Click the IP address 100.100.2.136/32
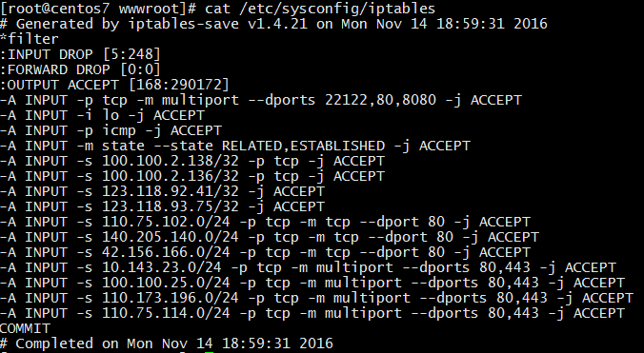 point(171,176)
